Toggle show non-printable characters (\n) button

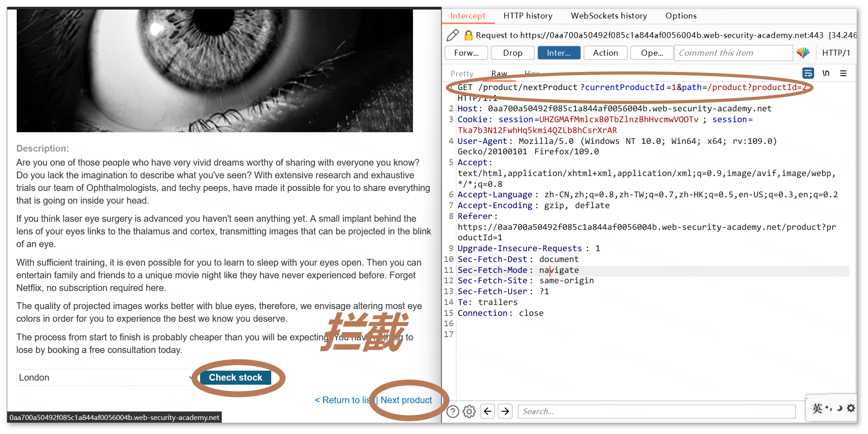point(826,73)
